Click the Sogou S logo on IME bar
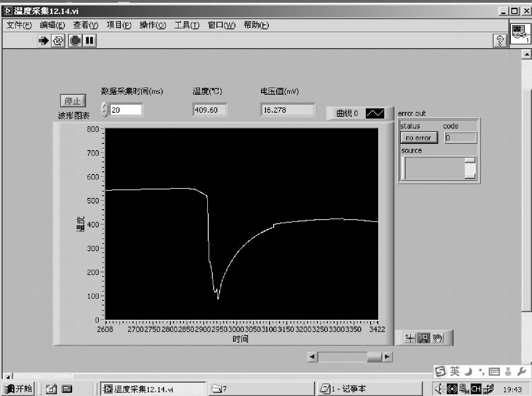Image resolution: width=532 pixels, height=396 pixels. 440,372
